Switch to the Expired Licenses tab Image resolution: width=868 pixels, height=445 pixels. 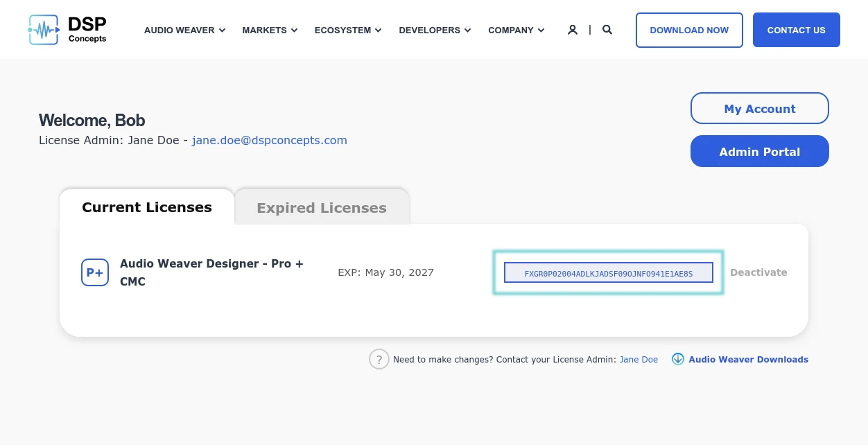pyautogui.click(x=322, y=208)
